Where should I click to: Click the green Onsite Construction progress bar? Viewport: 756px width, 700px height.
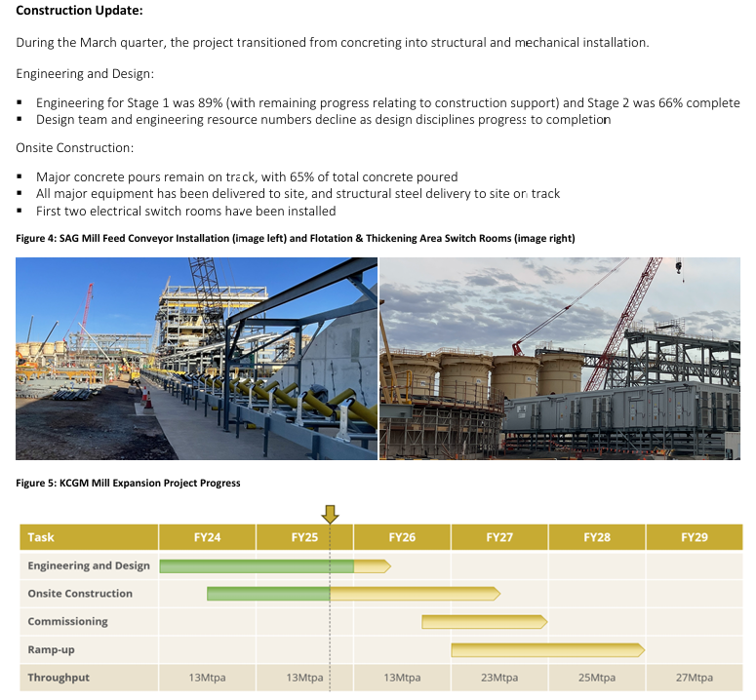tap(268, 594)
